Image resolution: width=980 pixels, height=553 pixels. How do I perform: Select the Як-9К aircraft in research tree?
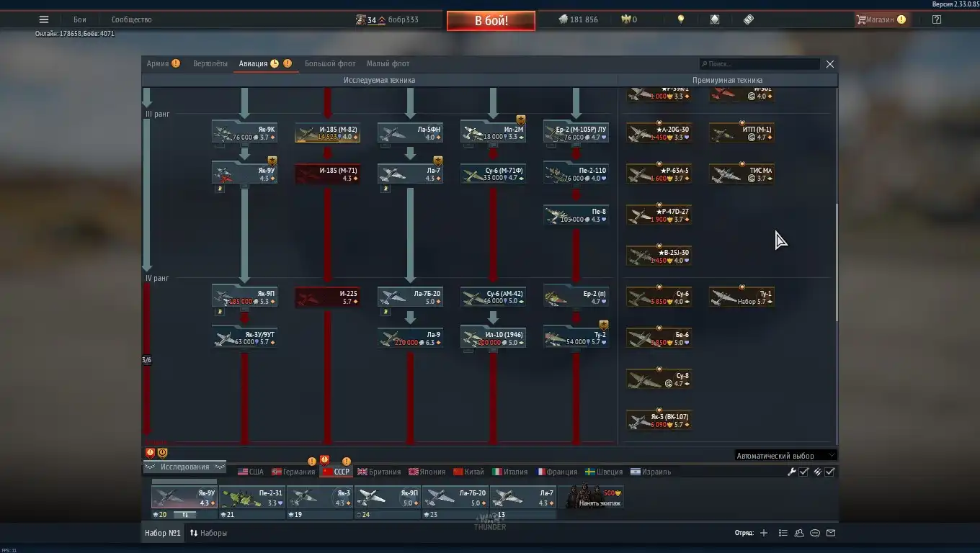(x=244, y=132)
